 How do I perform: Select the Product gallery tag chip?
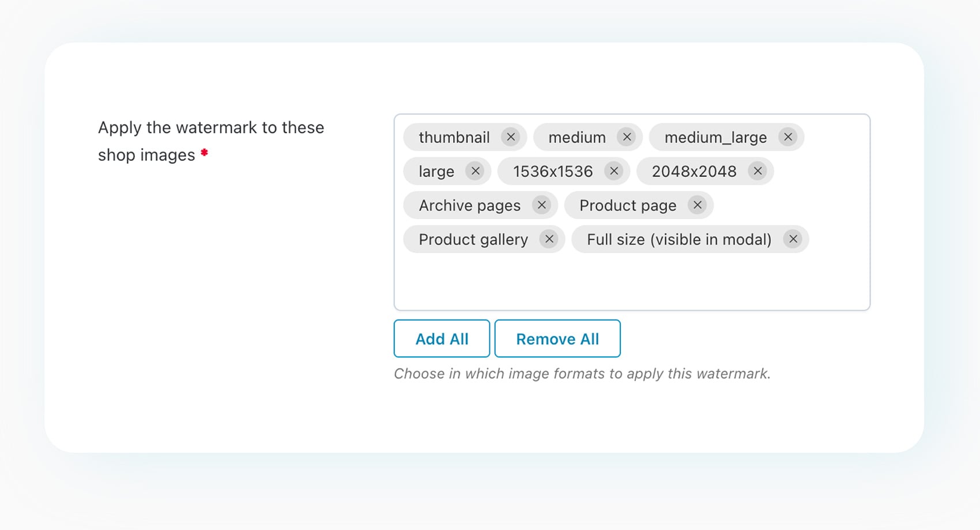click(473, 239)
